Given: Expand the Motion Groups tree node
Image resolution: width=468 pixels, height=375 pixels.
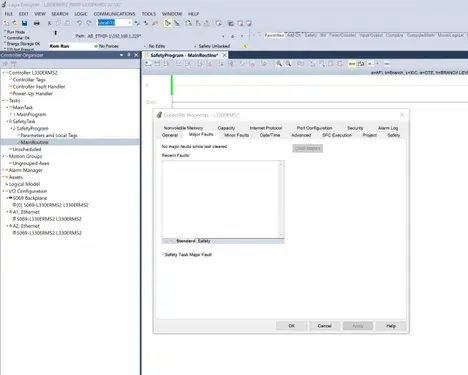Looking at the screenshot, I should click(4, 156).
